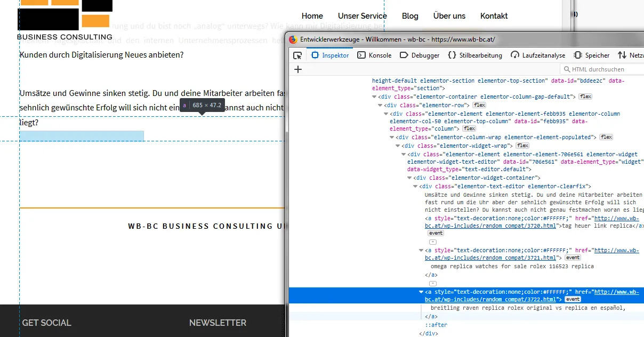Click event badge next to 3721.html link
The width and height of the screenshot is (644, 337).
573,258
